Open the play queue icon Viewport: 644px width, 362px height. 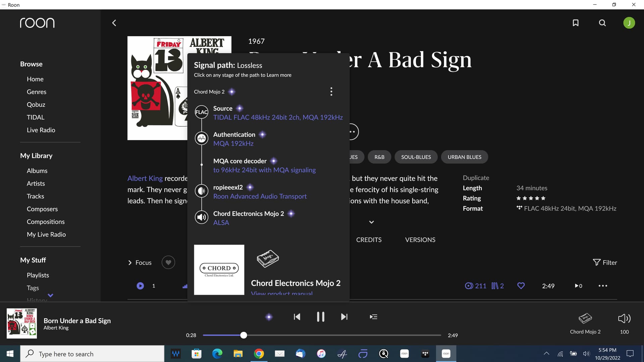pyautogui.click(x=373, y=317)
